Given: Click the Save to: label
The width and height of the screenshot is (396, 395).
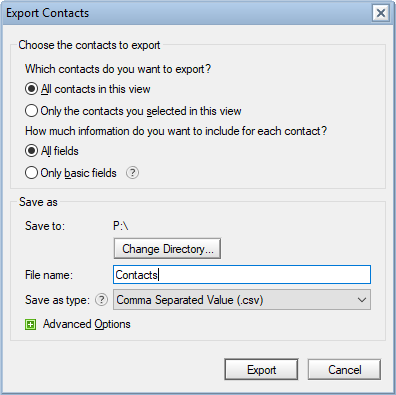Looking at the screenshot, I should pos(45,226).
